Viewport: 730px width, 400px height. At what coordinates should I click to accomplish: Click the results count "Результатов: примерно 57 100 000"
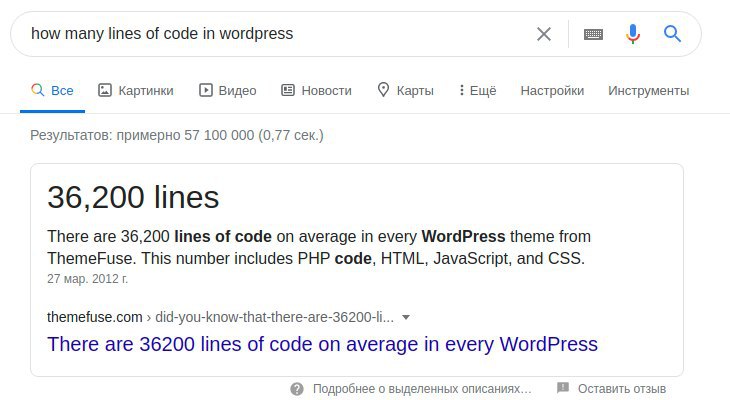[x=177, y=136]
